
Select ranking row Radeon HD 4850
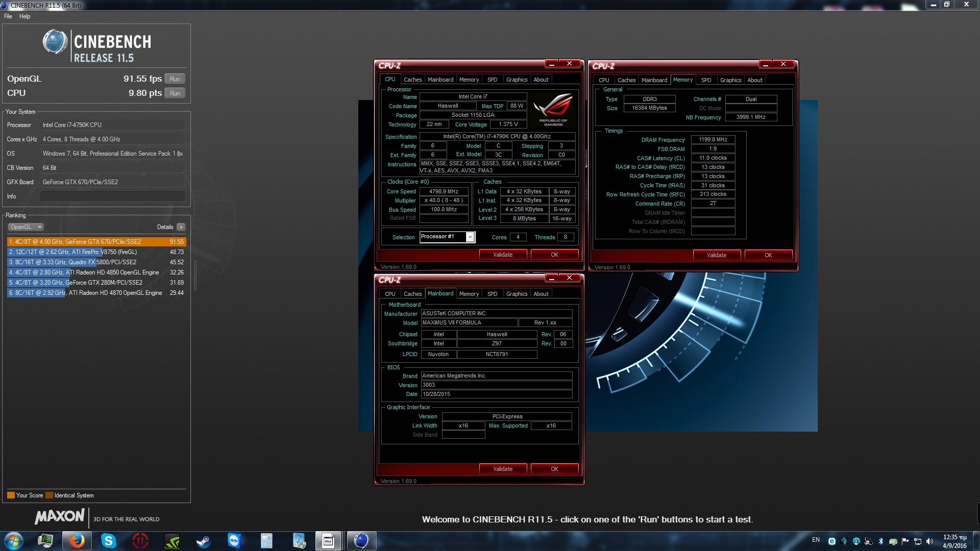[x=96, y=272]
